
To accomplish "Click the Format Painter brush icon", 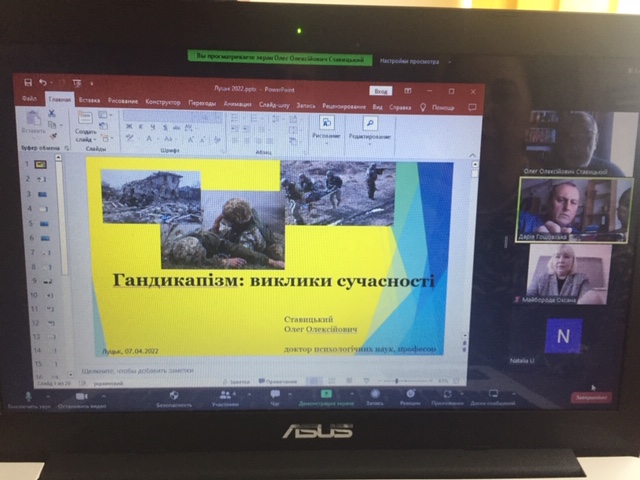I will (x=52, y=136).
